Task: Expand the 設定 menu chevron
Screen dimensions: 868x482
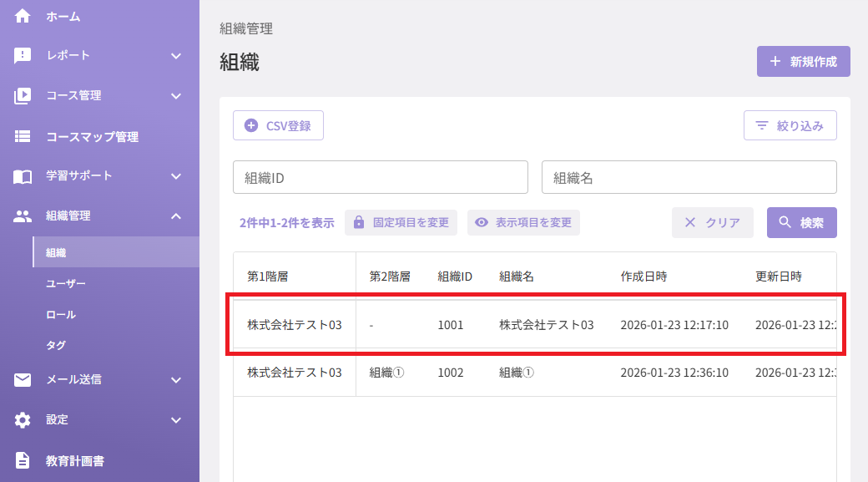Action: [176, 420]
